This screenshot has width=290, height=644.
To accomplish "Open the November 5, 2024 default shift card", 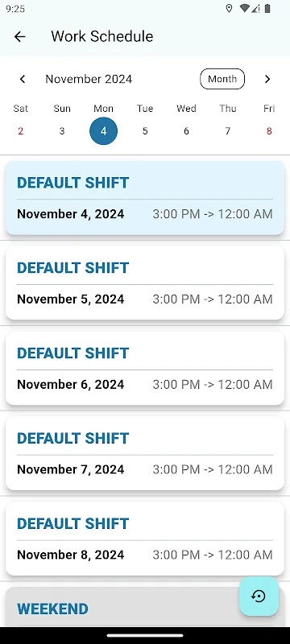I will (x=145, y=283).
